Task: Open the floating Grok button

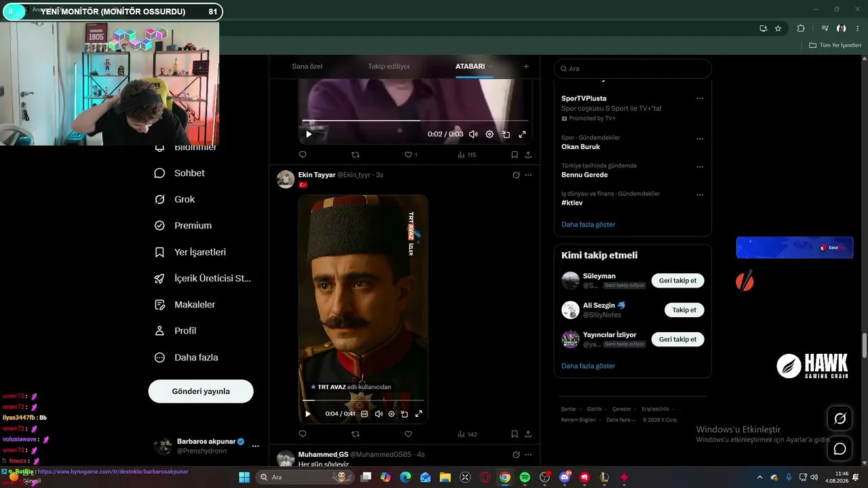Action: 840,419
